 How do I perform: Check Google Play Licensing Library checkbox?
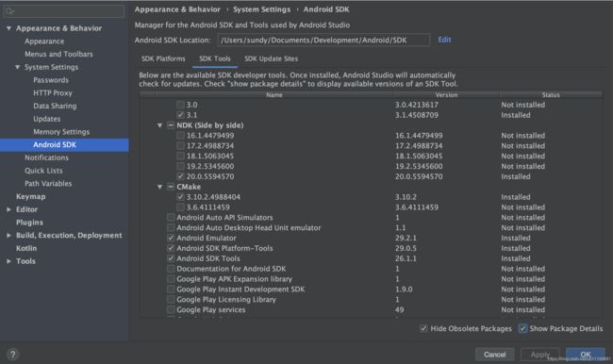(x=171, y=300)
